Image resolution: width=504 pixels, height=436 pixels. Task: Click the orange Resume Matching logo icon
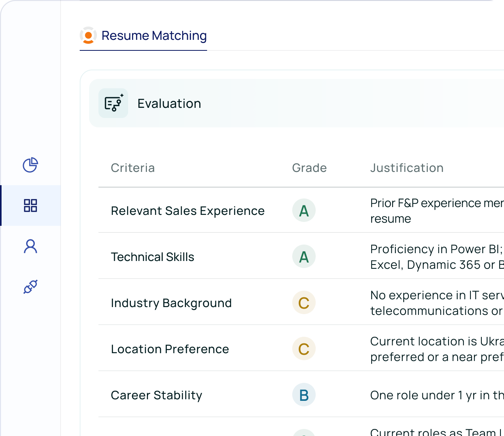[x=88, y=36]
